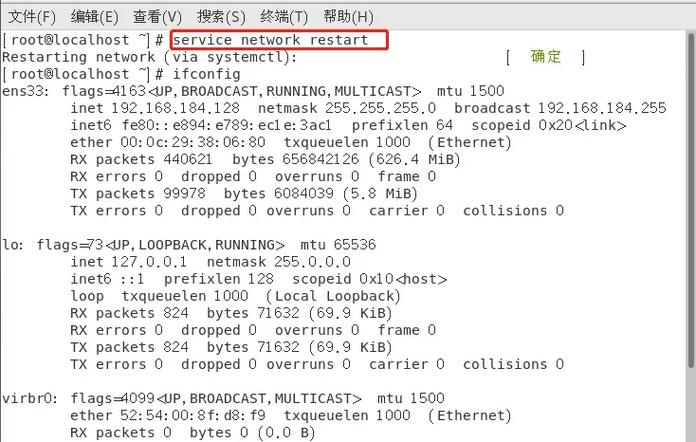
Task: Click the MAC address 52:54:00:8f:d8:f9
Action: tap(193, 415)
